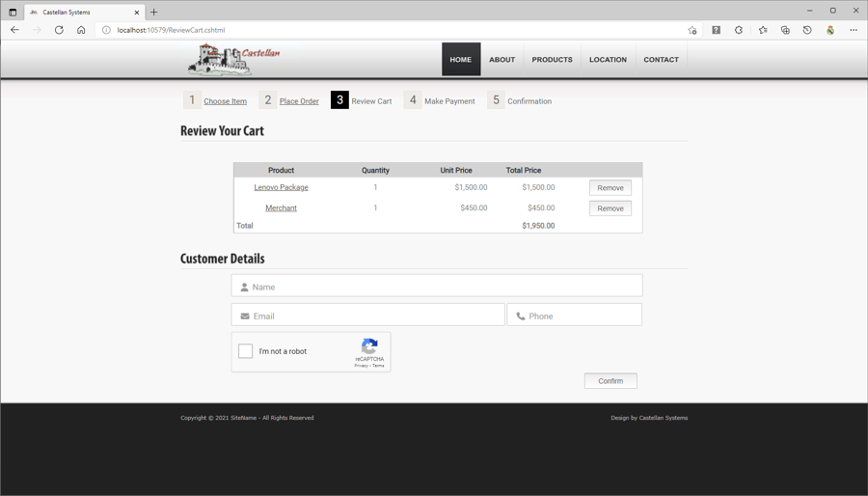The image size is (868, 496).
Task: Open the profile avatar icon
Action: coord(830,30)
